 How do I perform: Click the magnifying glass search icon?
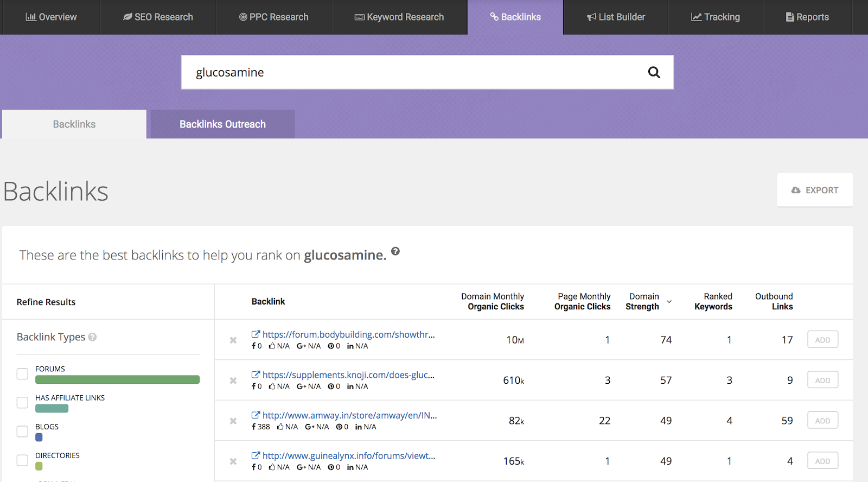654,72
